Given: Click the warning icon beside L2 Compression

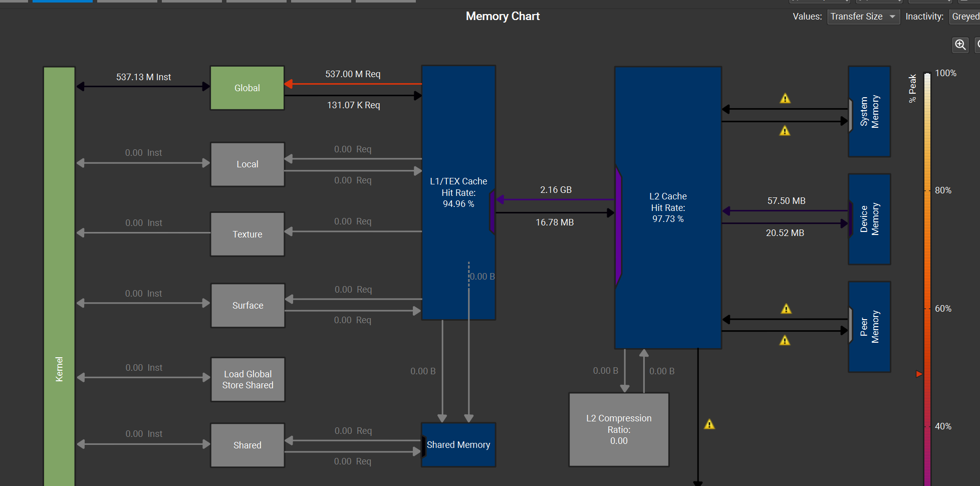Looking at the screenshot, I should 709,424.
